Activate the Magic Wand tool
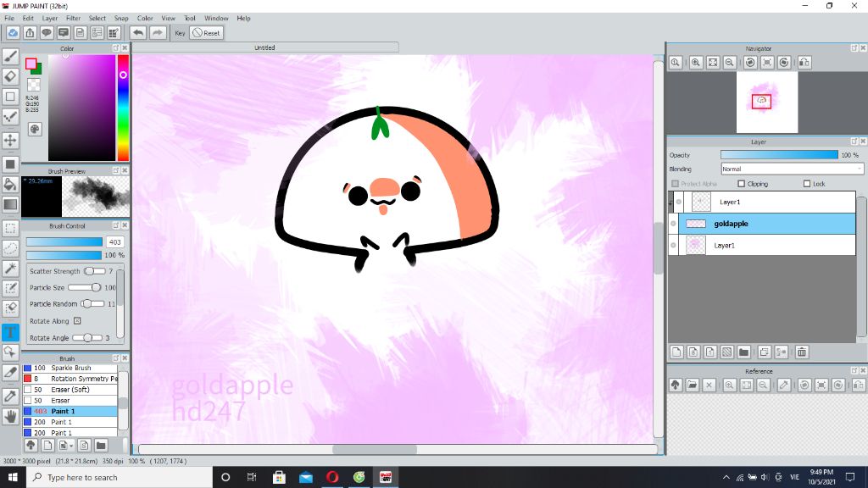Image resolution: width=868 pixels, height=488 pixels. coord(10,269)
